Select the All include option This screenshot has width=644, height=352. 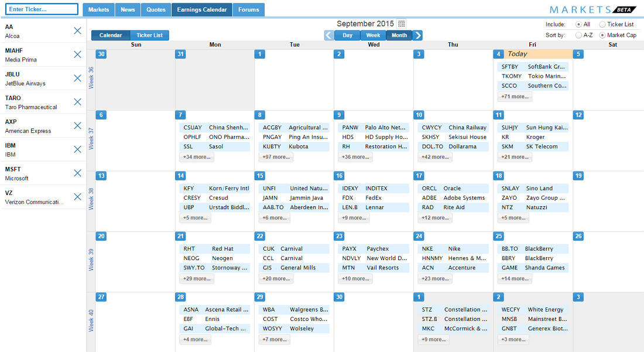[x=578, y=24]
